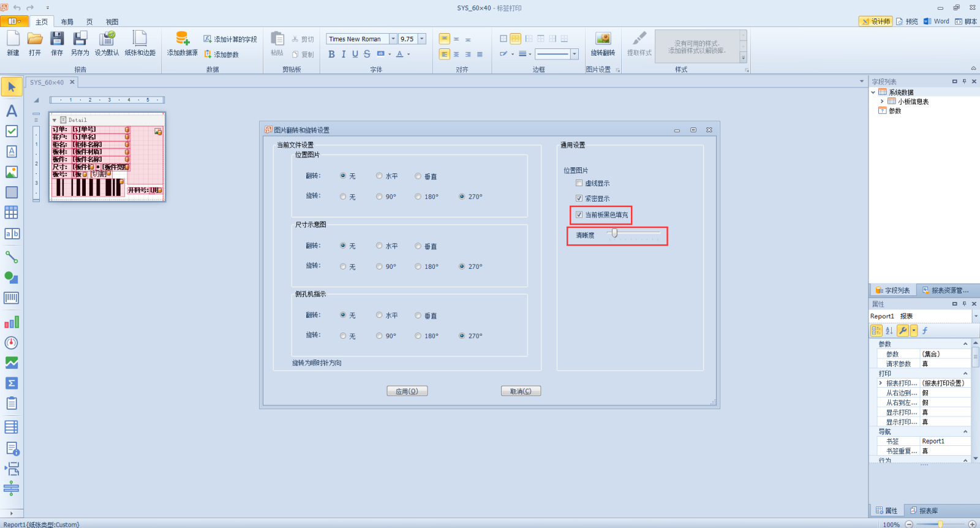
Task: Select the chart tool in left sidebar
Action: point(11,322)
